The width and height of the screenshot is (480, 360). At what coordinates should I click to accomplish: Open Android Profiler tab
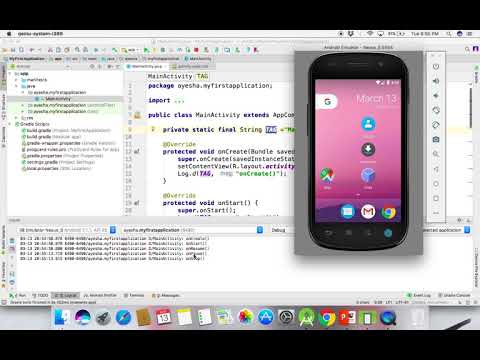point(100,295)
